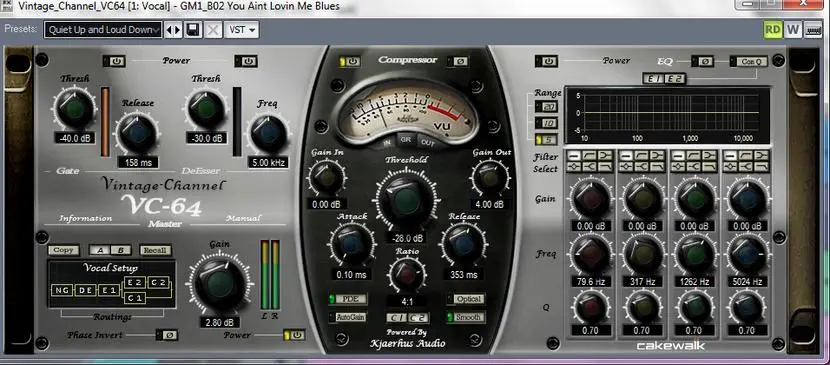Step presets with the arrow buttons

(x=173, y=30)
